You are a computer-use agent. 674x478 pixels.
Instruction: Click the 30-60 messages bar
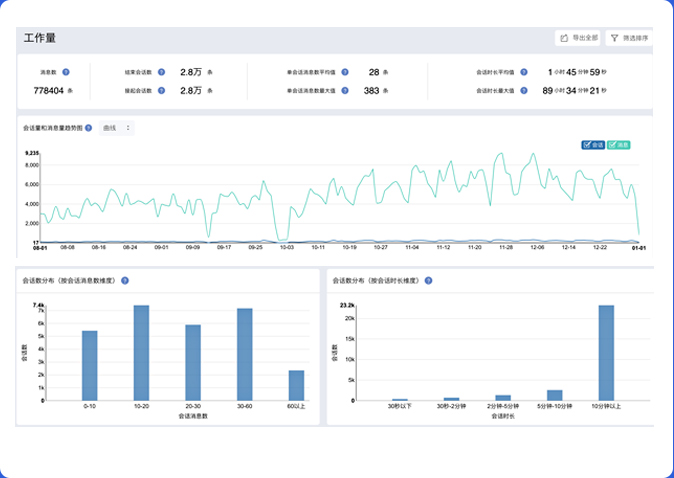point(244,354)
